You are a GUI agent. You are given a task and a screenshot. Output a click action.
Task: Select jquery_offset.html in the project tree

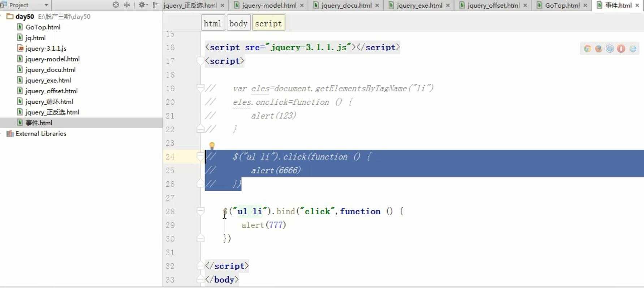pyautogui.click(x=51, y=91)
